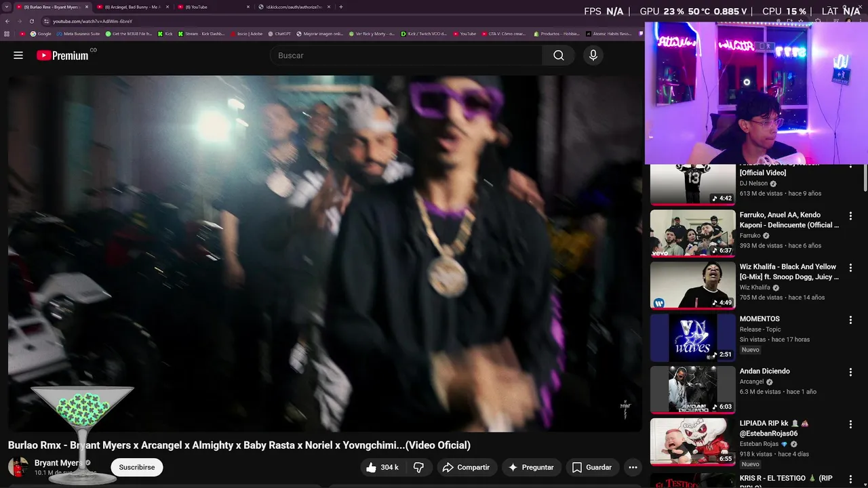Open 'MOMENTOS' title text
Image resolution: width=868 pixels, height=488 pixels.
[x=759, y=319]
